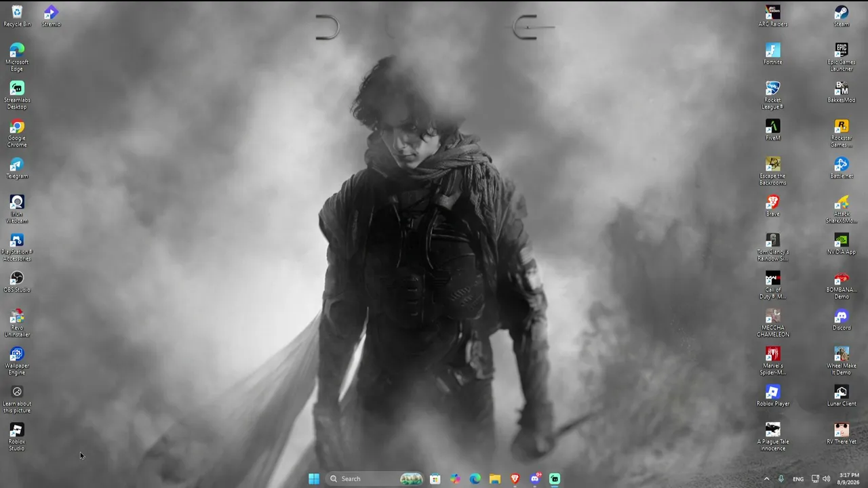Viewport: 868px width, 488px height.
Task: Select the Streamlabs Desktop shortcut on desktop
Action: point(17,96)
